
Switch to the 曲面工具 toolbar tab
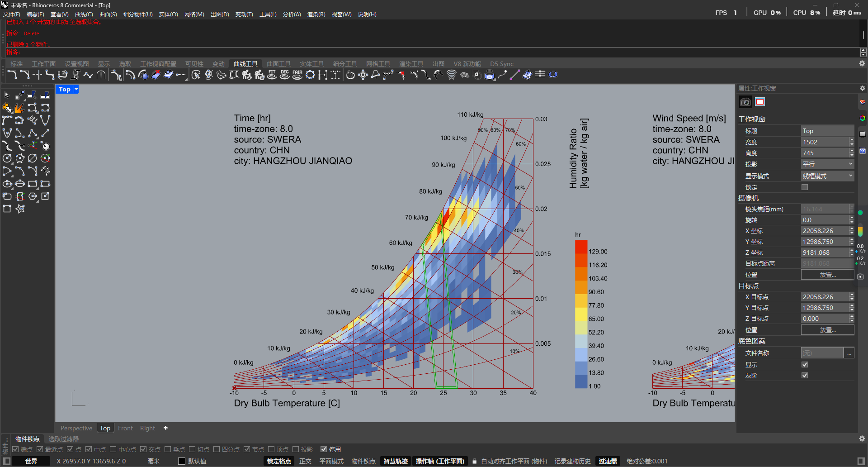[279, 64]
